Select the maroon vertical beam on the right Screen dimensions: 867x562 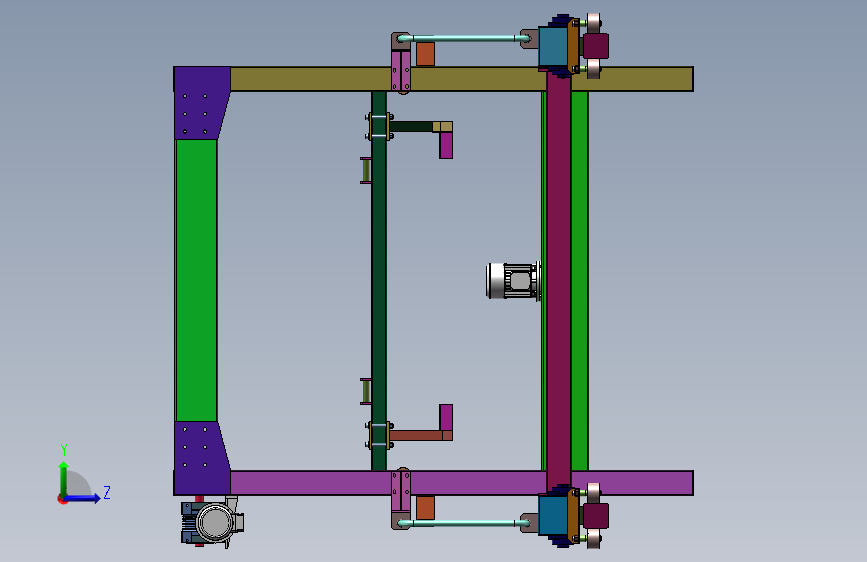click(559, 280)
